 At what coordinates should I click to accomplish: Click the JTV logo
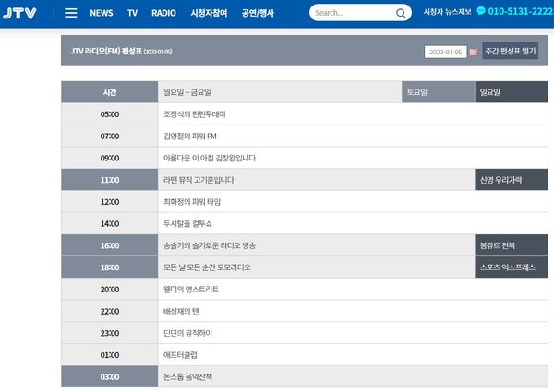coord(19,14)
